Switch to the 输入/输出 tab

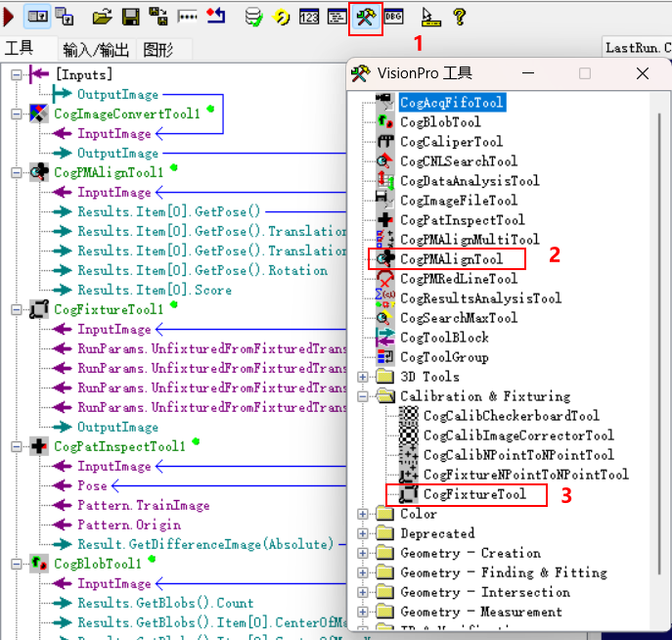tap(96, 50)
